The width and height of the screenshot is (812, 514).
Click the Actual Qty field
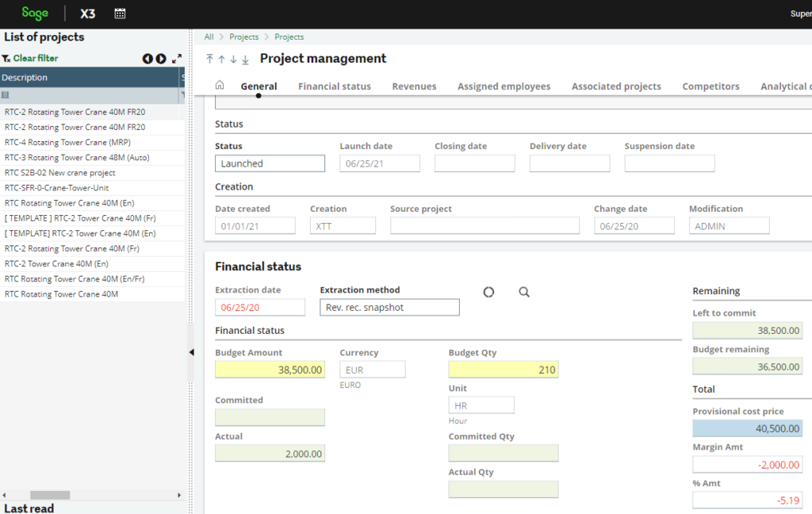504,489
